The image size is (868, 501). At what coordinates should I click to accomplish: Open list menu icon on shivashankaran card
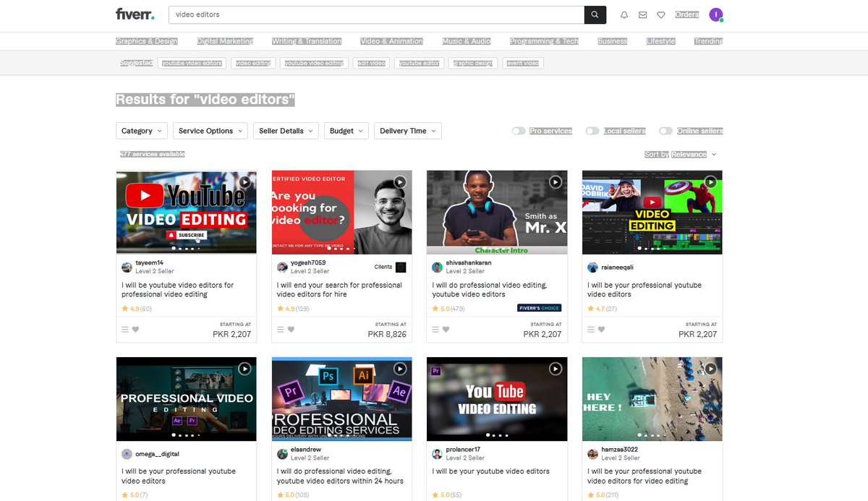435,330
